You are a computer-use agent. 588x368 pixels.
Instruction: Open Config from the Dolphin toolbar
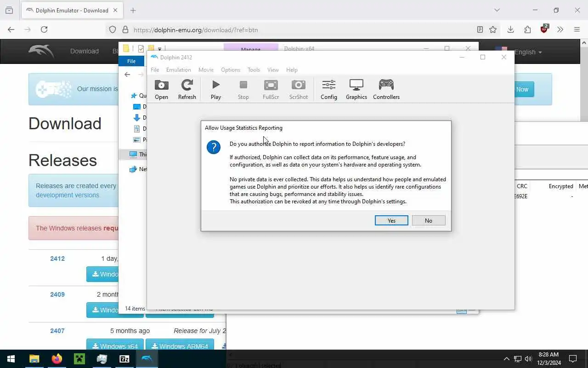click(329, 90)
